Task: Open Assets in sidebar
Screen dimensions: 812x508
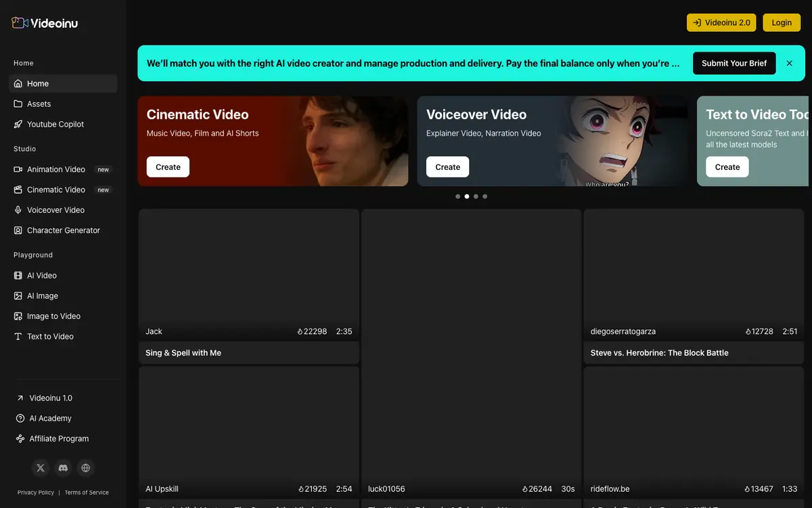Action: coord(63,104)
